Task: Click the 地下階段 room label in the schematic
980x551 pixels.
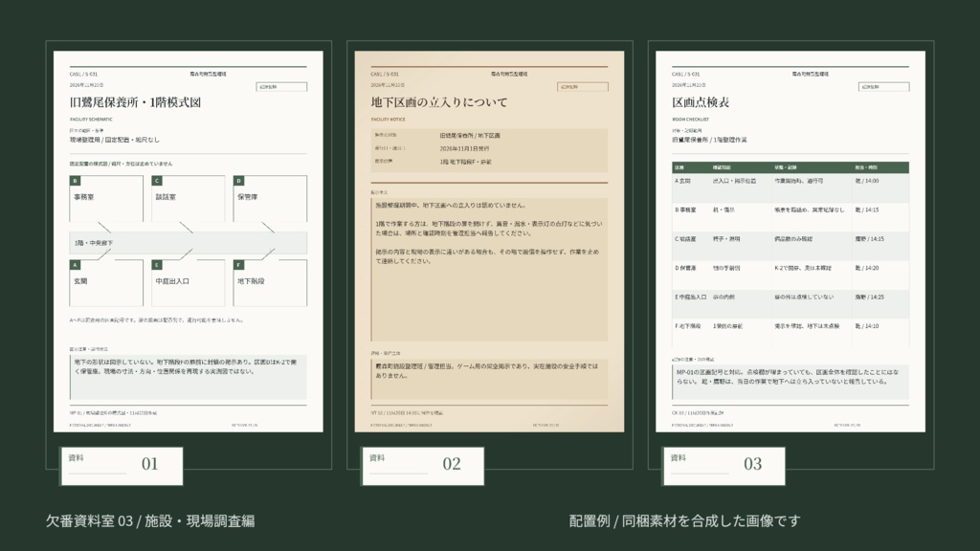Action: 252,281
